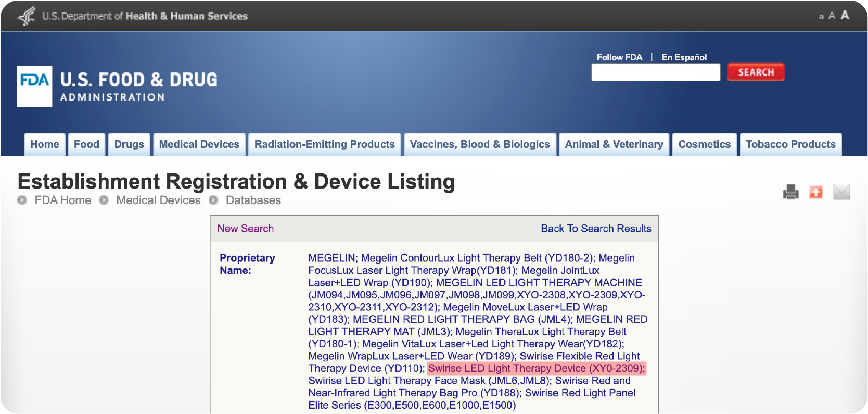
Task: Go to the Food tab
Action: tap(86, 144)
